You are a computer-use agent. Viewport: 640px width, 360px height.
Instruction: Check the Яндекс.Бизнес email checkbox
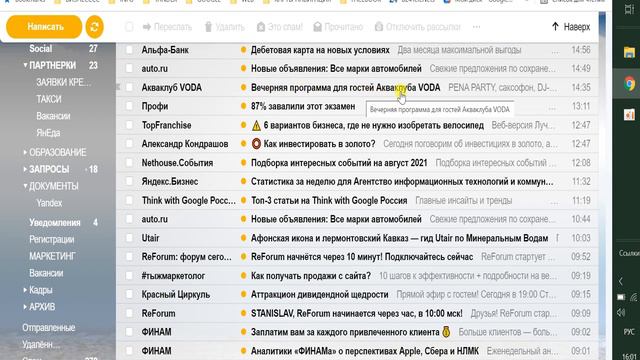point(129,182)
